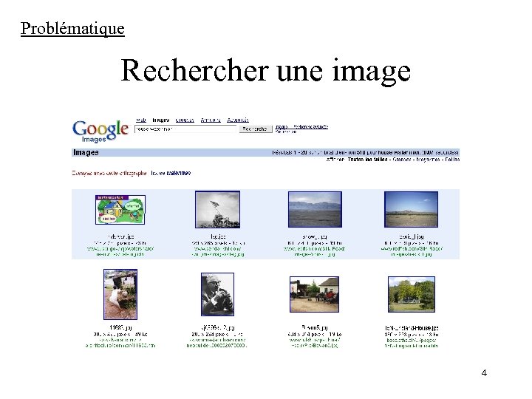Filter results to Moyennes size
532x399 pixels.
428,160
